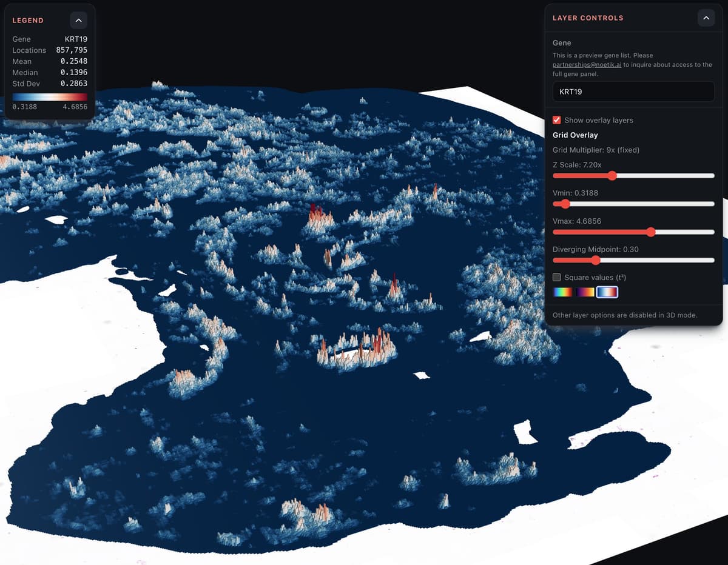Click the Gene section header
Image resolution: width=728 pixels, height=565 pixels.
[x=561, y=42]
